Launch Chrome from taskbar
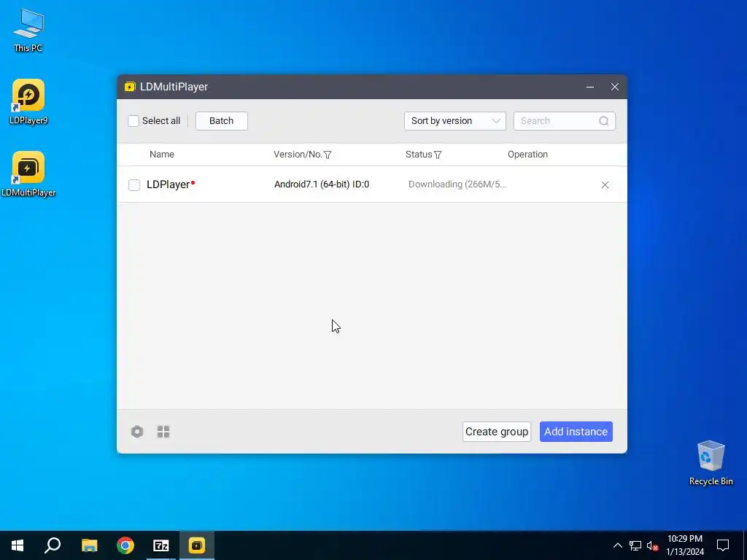This screenshot has width=747, height=560. click(125, 545)
